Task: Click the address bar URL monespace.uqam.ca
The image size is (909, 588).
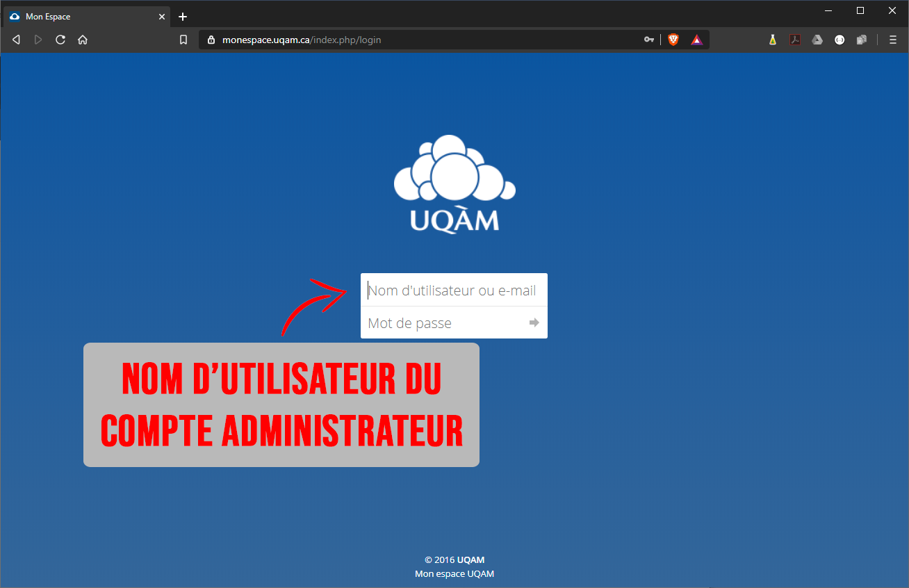Action: (x=302, y=40)
